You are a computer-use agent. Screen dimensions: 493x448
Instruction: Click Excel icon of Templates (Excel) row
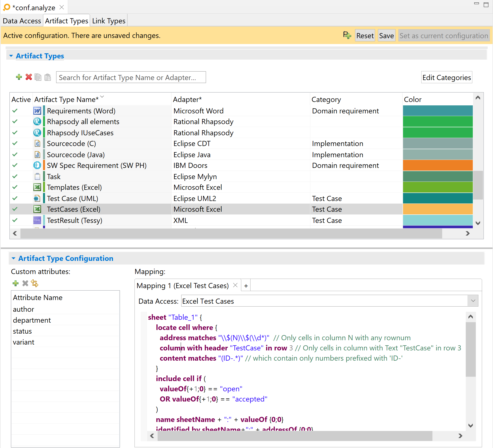pyautogui.click(x=37, y=187)
